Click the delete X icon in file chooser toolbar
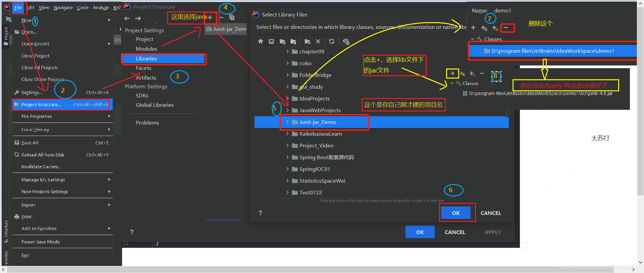The image size is (644, 273). (318, 41)
